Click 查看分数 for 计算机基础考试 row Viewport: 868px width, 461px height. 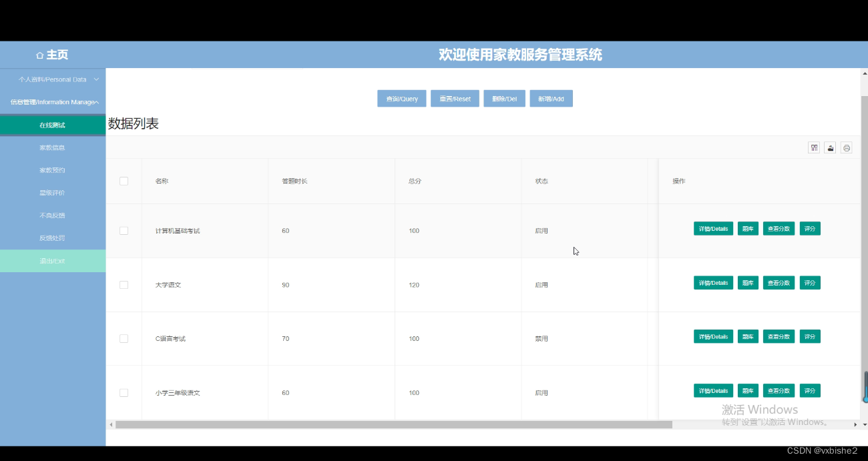click(779, 229)
